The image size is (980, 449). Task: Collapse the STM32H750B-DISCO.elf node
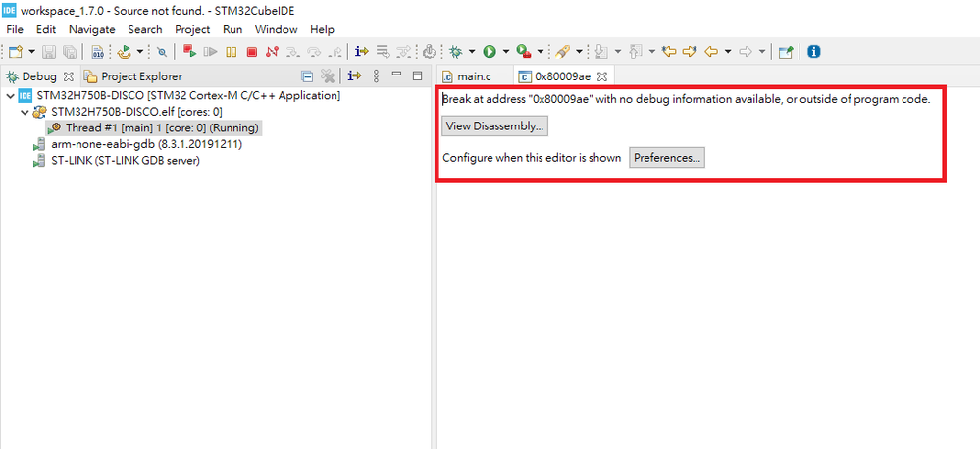25,112
